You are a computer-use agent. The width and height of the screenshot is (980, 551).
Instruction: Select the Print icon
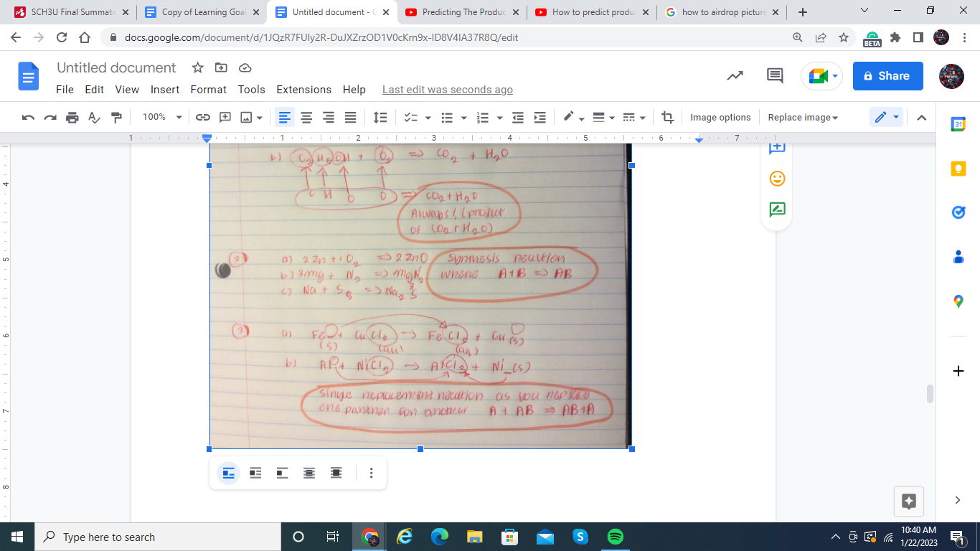point(72,117)
